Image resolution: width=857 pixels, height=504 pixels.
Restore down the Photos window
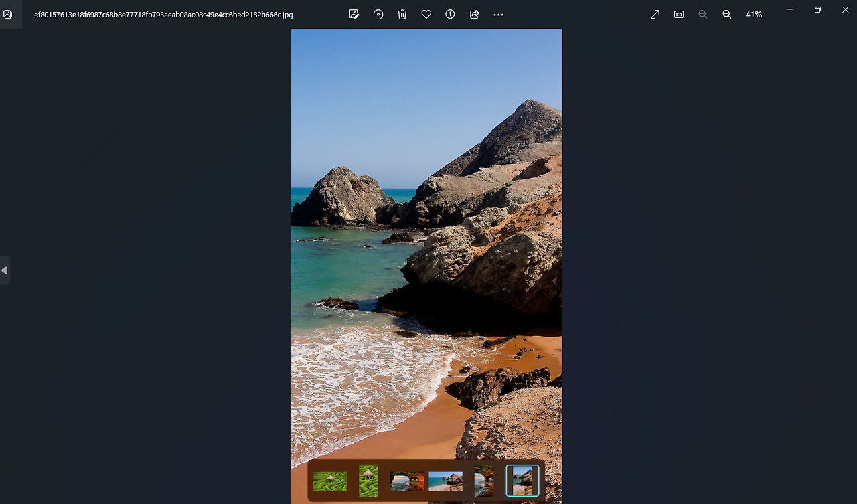(x=817, y=10)
